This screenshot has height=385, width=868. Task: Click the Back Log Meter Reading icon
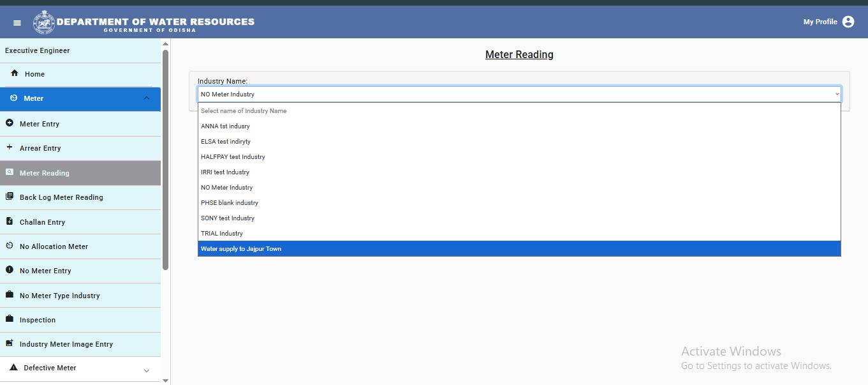pos(10,197)
